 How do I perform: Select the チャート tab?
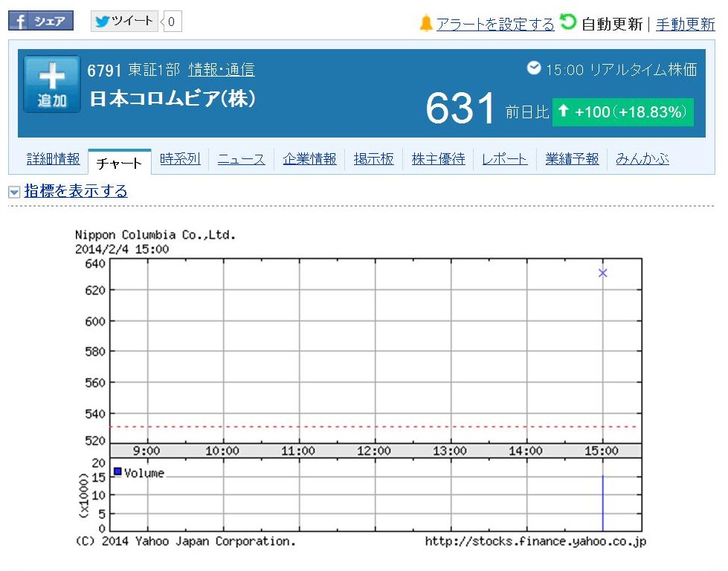119,163
